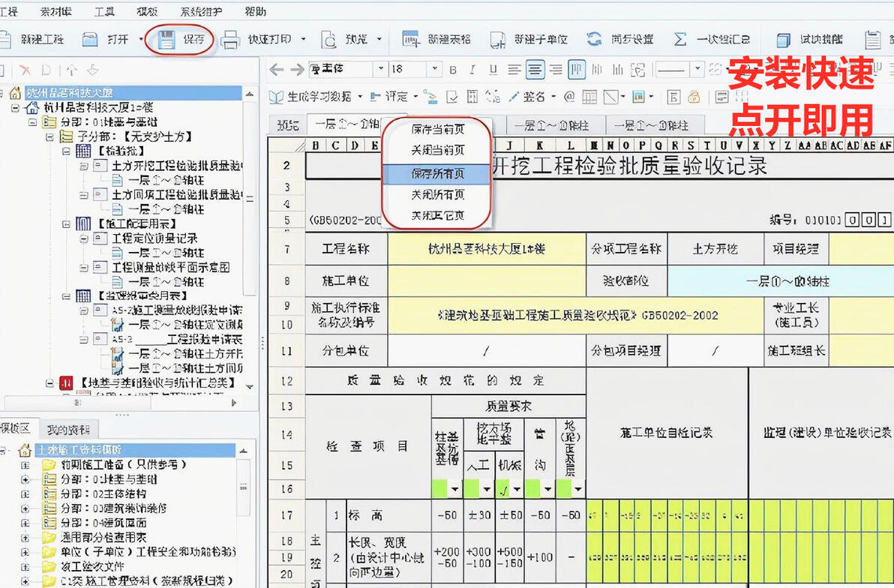Viewport: 894px width, 588px height.
Task: Click the center align icon
Action: [534, 70]
